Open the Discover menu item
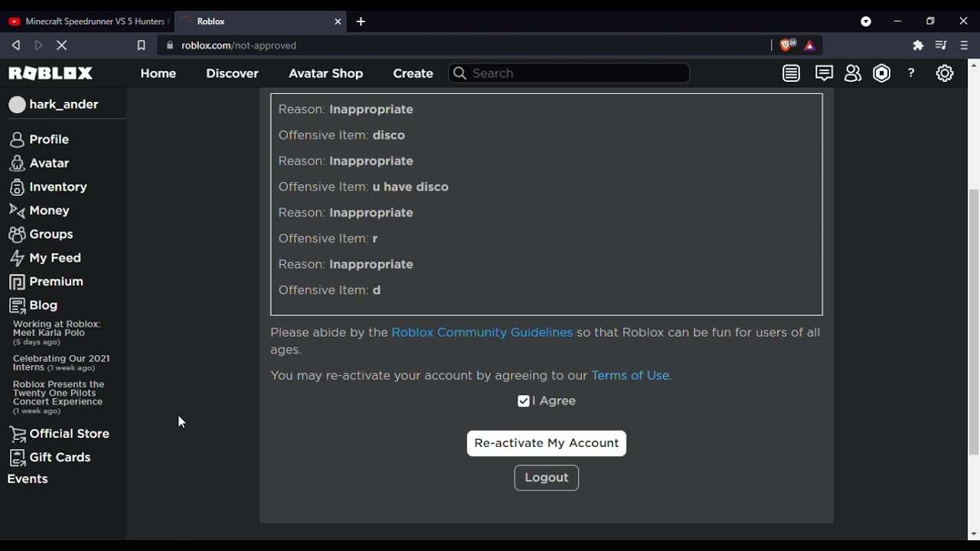980x551 pixels. point(232,73)
